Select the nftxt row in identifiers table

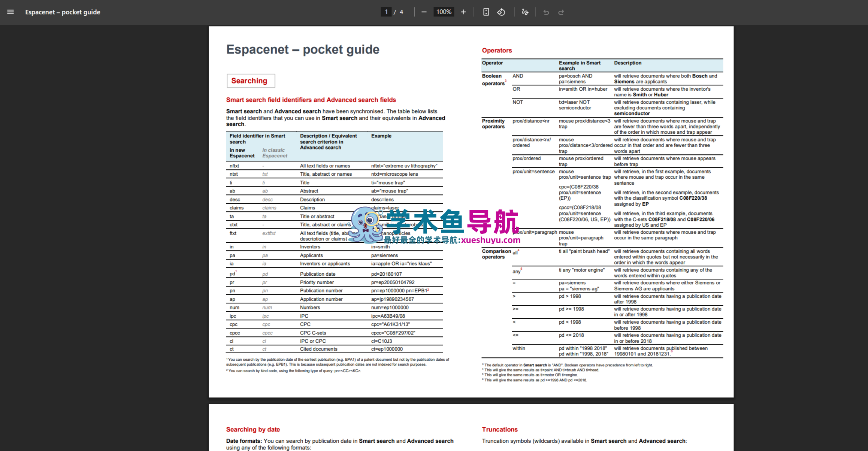[334, 166]
